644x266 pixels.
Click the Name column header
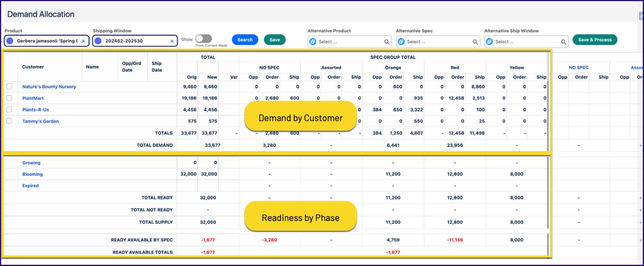[92, 67]
